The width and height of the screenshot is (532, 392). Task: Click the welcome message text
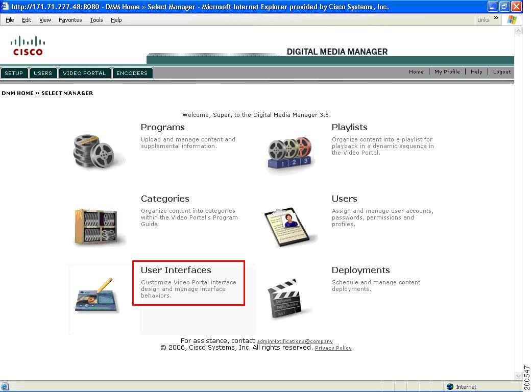coord(256,115)
